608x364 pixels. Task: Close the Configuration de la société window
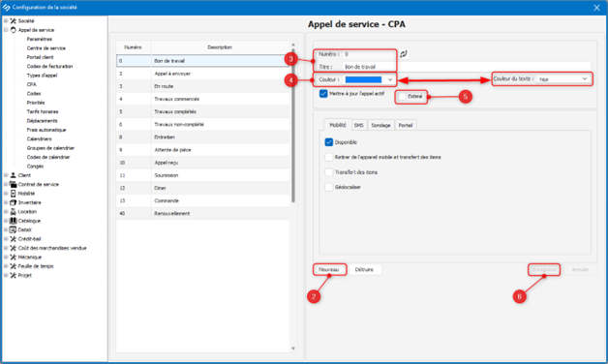(596, 8)
